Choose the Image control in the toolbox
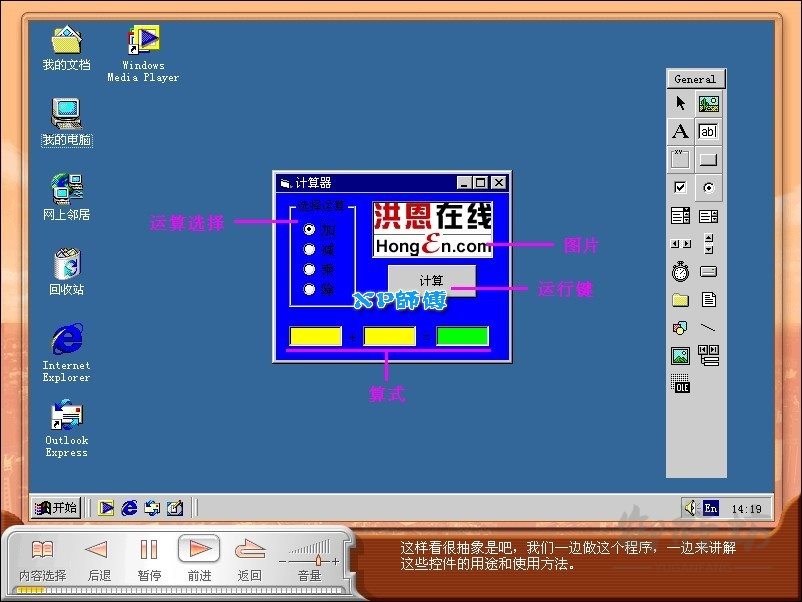Image resolution: width=802 pixels, height=602 pixels. click(680, 356)
